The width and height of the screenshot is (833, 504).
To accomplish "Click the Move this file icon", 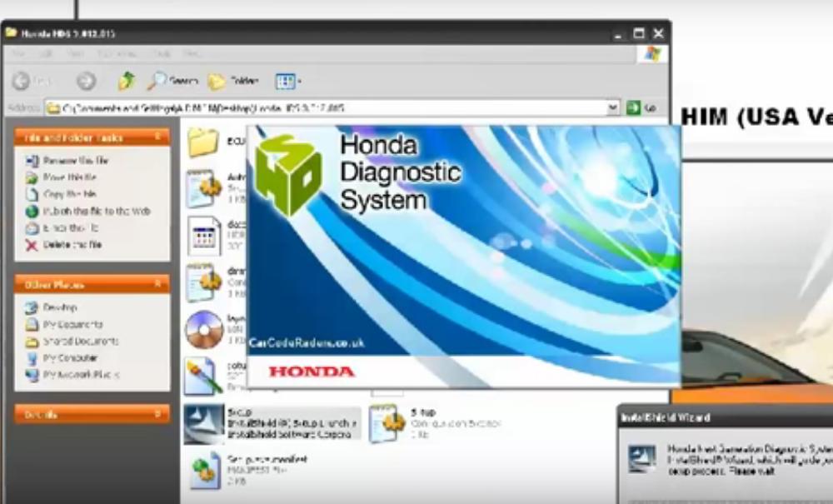I will 32,177.
